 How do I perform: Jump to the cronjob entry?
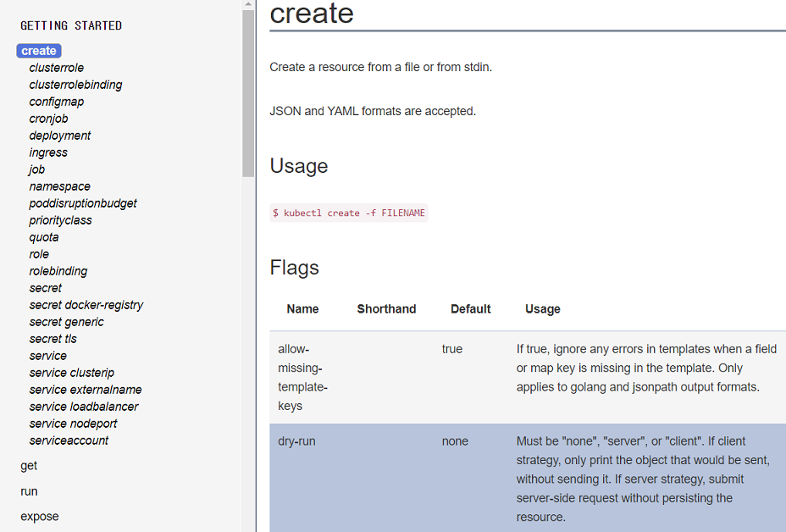pos(48,119)
